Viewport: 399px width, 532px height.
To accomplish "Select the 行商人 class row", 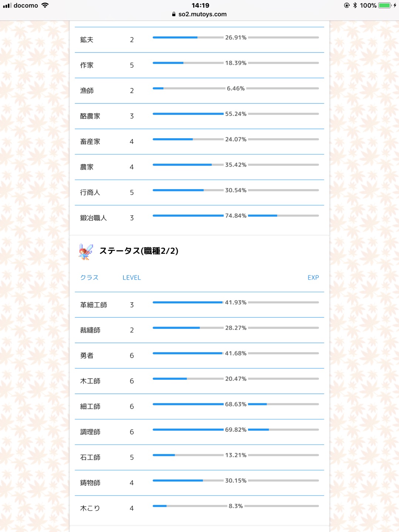I will coord(199,192).
